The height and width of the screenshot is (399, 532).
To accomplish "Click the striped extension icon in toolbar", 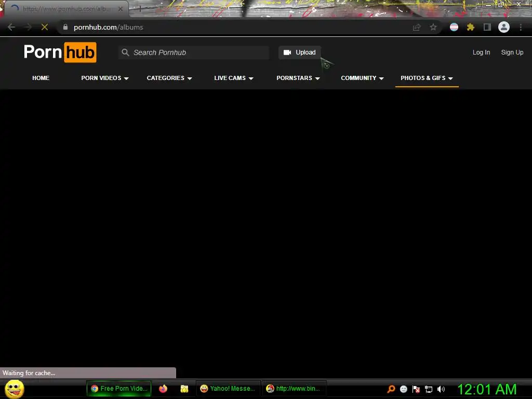I will [454, 27].
